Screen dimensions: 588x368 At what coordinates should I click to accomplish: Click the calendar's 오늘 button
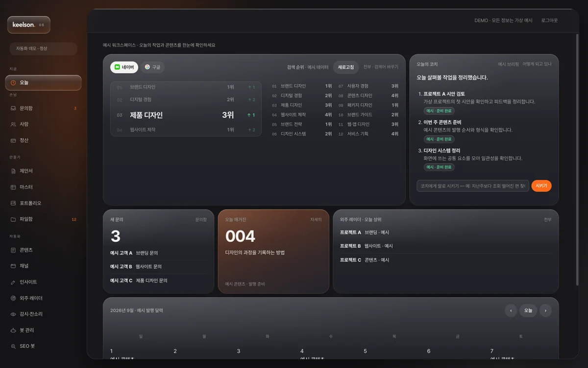point(528,311)
